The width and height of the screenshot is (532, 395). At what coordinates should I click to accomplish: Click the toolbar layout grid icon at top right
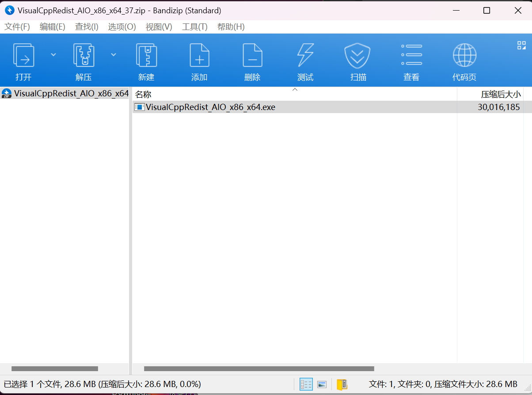[521, 45]
